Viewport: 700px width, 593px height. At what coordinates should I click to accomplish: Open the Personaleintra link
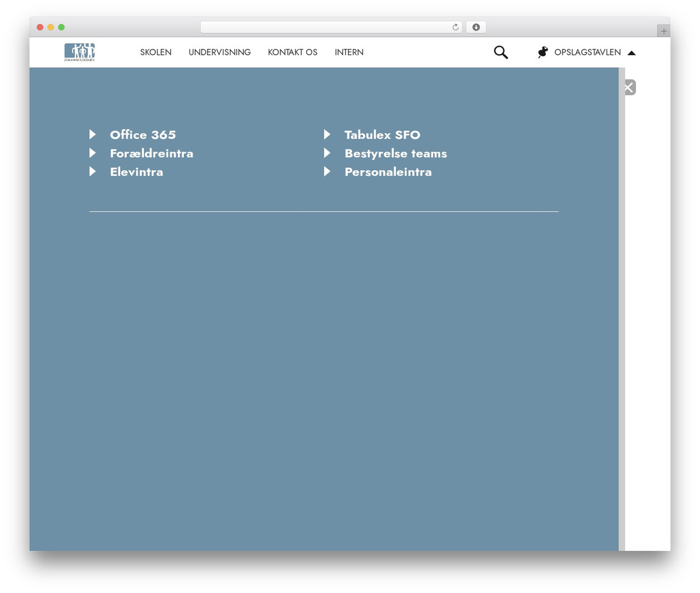pyautogui.click(x=388, y=172)
